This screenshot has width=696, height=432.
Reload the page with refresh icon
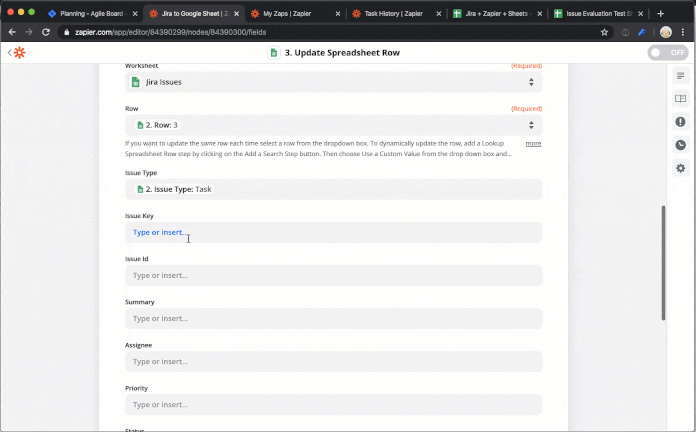tap(46, 32)
